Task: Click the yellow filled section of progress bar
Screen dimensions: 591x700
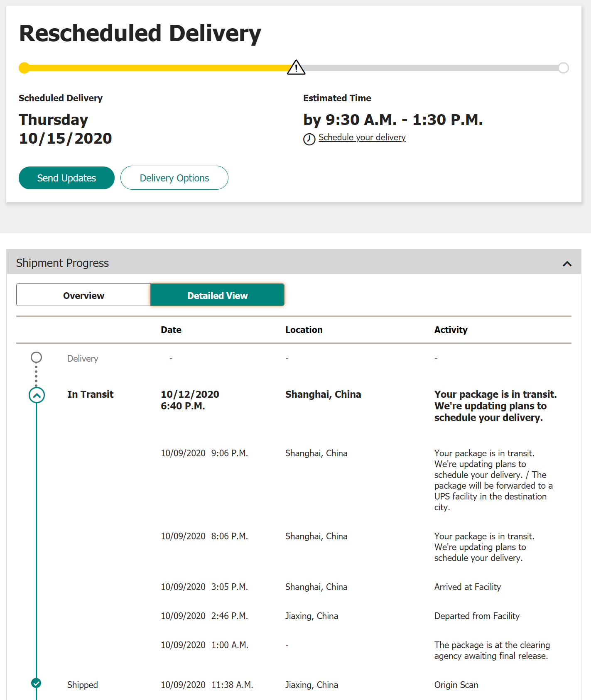Action: (x=158, y=68)
